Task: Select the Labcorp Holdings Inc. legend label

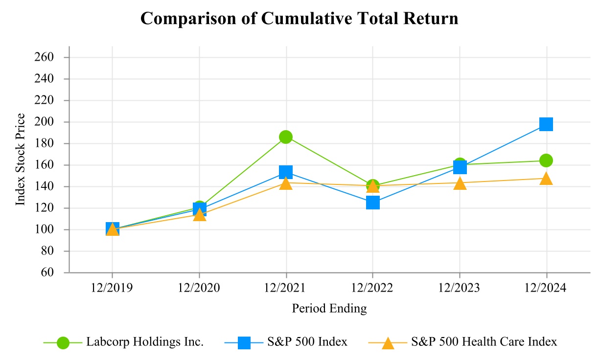Action: 145,342
